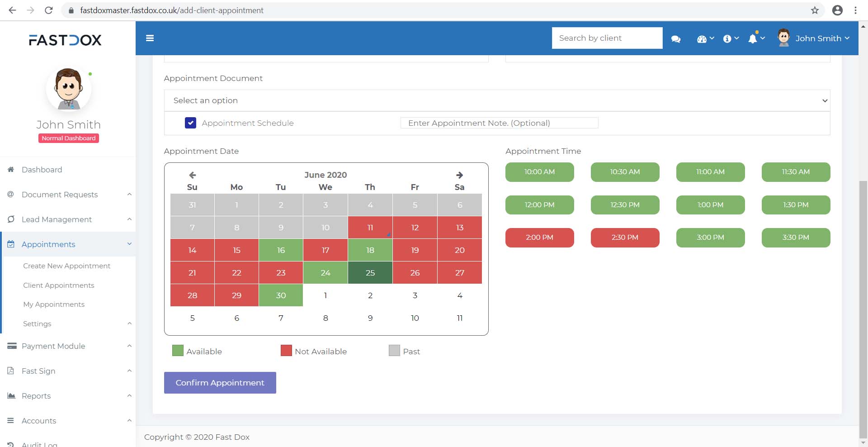The width and height of the screenshot is (868, 447).
Task: Open Create New Appointment link
Action: coord(66,266)
